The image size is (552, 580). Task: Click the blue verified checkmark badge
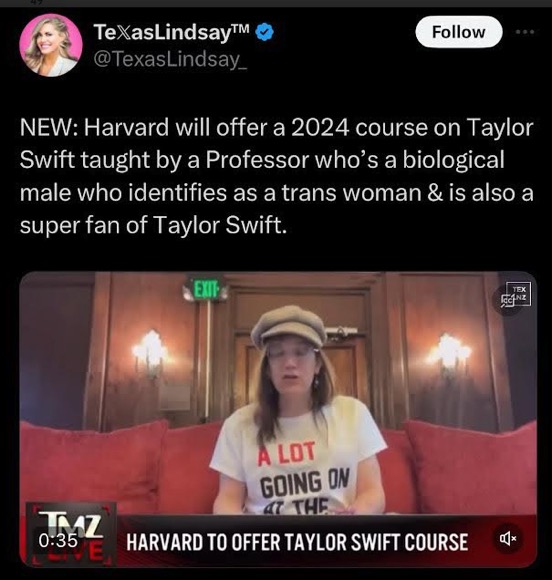[265, 32]
